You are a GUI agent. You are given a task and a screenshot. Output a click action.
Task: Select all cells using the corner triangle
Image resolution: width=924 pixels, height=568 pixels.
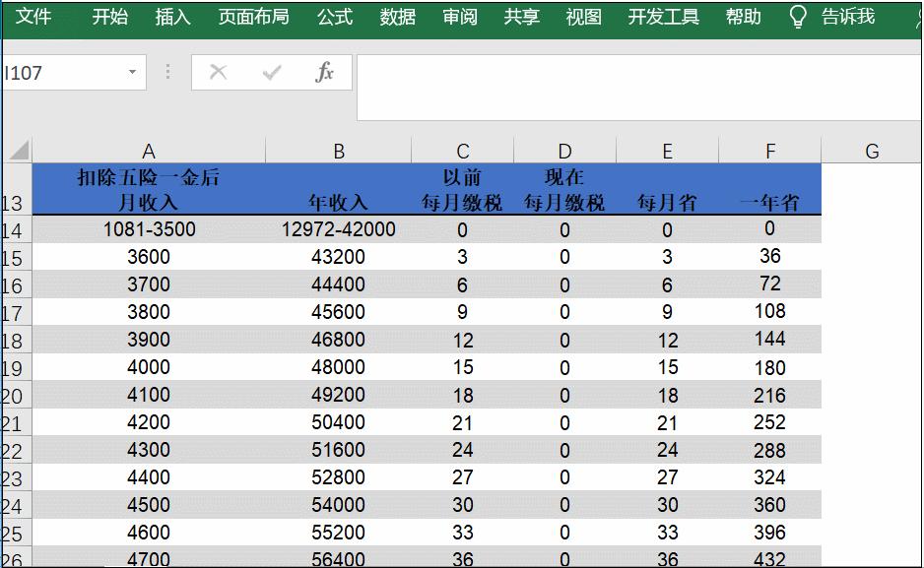(x=16, y=150)
